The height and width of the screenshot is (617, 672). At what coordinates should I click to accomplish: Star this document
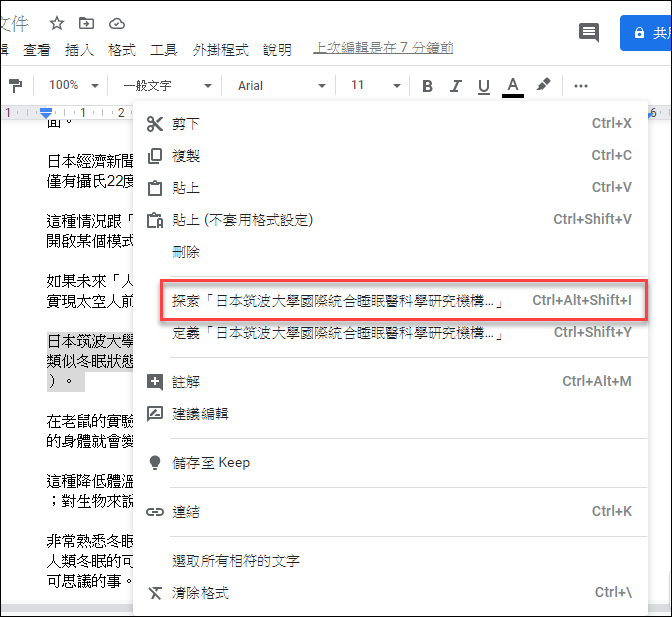(x=57, y=23)
